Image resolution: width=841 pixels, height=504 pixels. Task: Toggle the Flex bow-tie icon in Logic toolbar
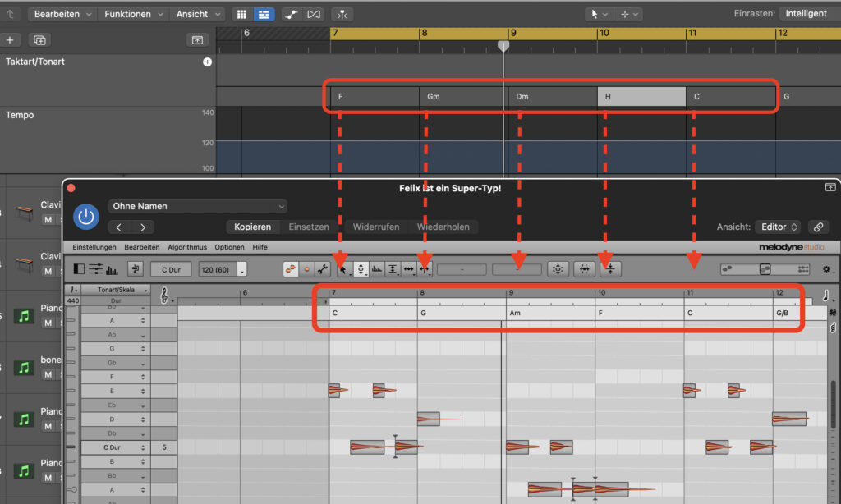(313, 15)
